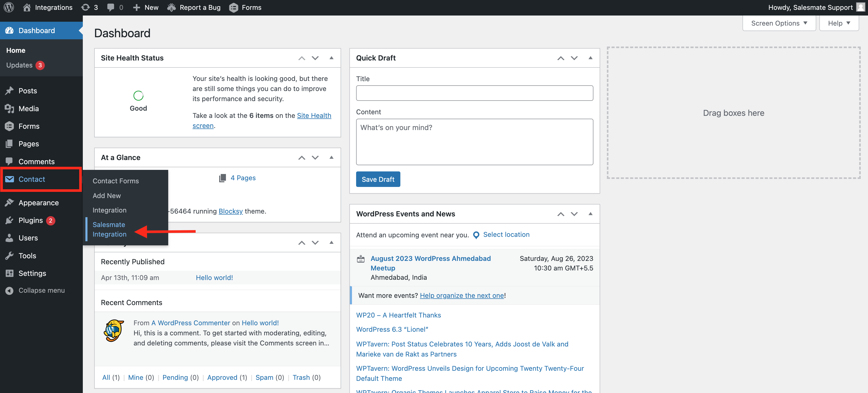This screenshot has width=868, height=393.
Task: Click the plus icon beside New
Action: pos(136,7)
